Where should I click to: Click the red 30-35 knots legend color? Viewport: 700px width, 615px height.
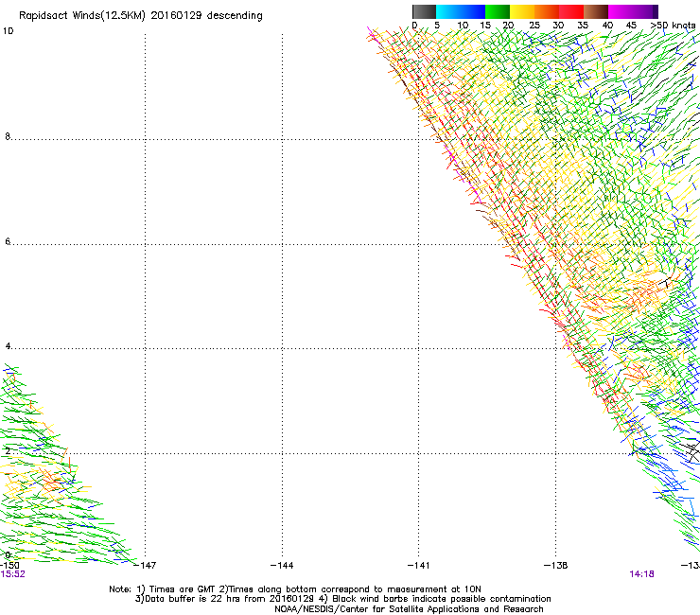pos(571,11)
